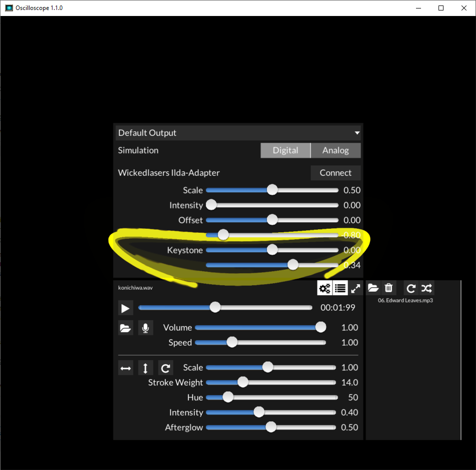Adjust the first Offset slider at 0.00

coord(272,220)
